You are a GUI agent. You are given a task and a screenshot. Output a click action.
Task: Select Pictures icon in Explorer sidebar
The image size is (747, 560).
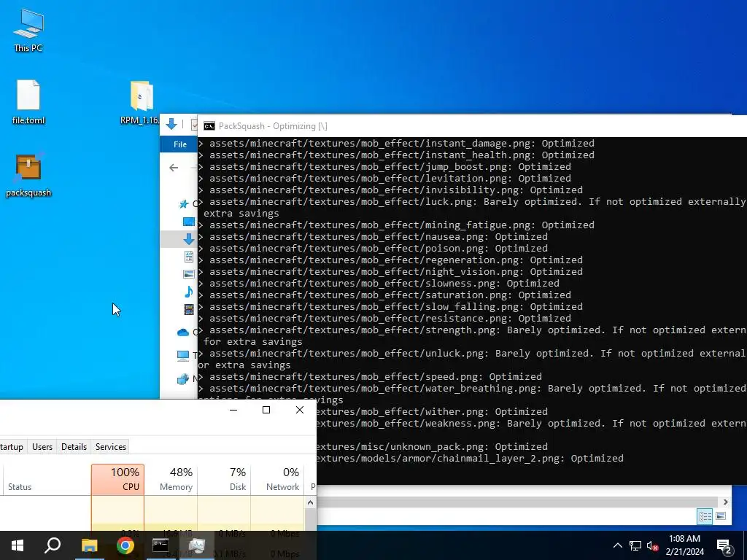[x=189, y=274]
